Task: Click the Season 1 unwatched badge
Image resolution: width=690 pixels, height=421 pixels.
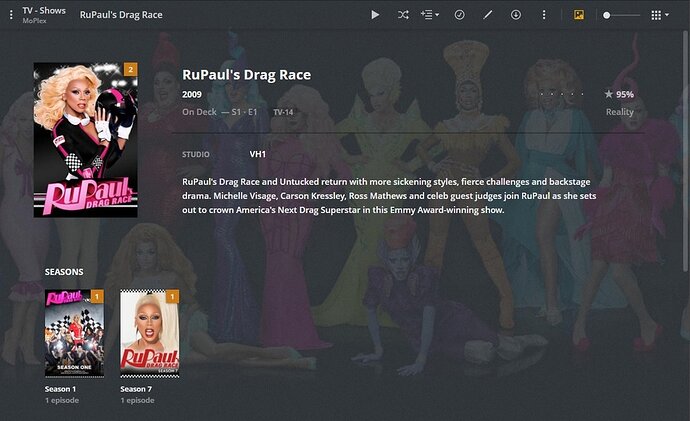Action: click(x=97, y=296)
